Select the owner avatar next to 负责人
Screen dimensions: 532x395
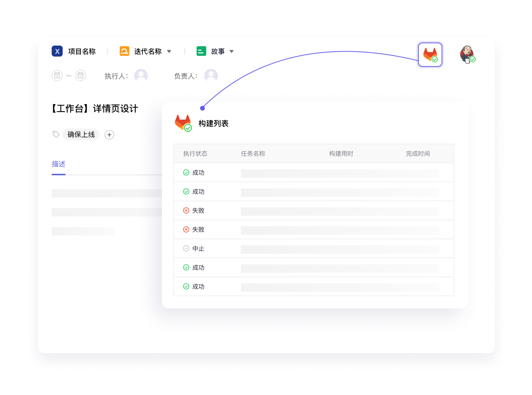pos(211,76)
